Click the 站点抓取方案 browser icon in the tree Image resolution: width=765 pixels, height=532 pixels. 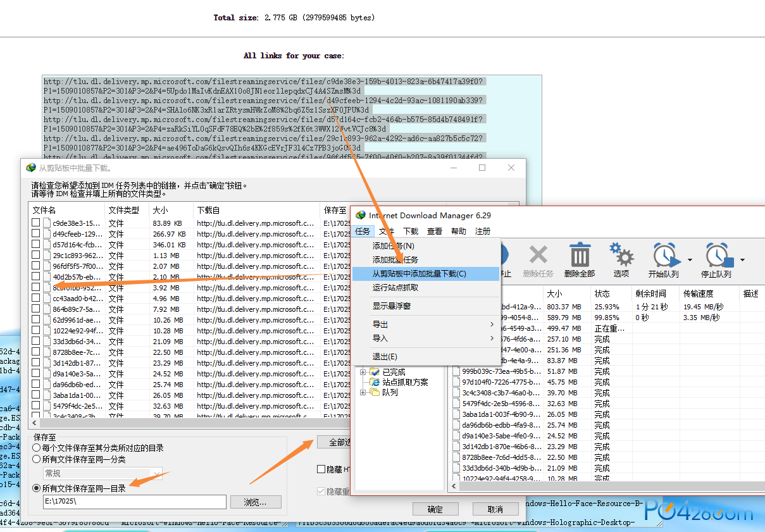coord(375,382)
